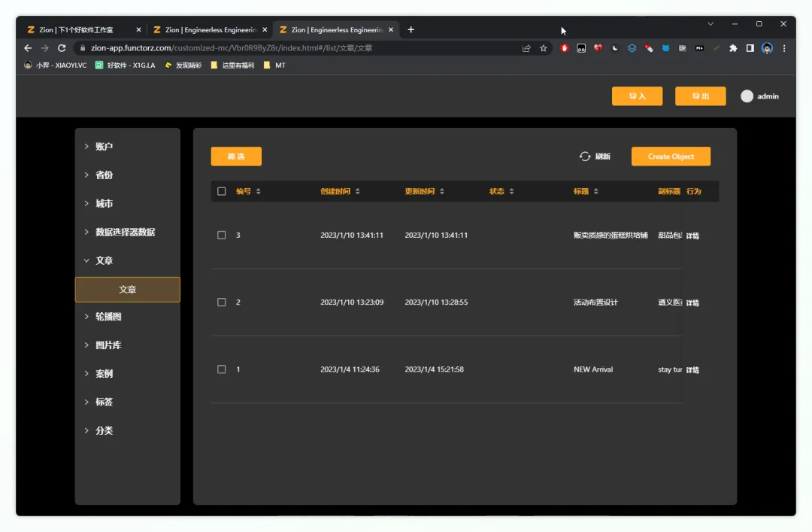Image resolution: width=812 pixels, height=532 pixels.
Task: Bookmark page with the star icon
Action: click(x=544, y=48)
